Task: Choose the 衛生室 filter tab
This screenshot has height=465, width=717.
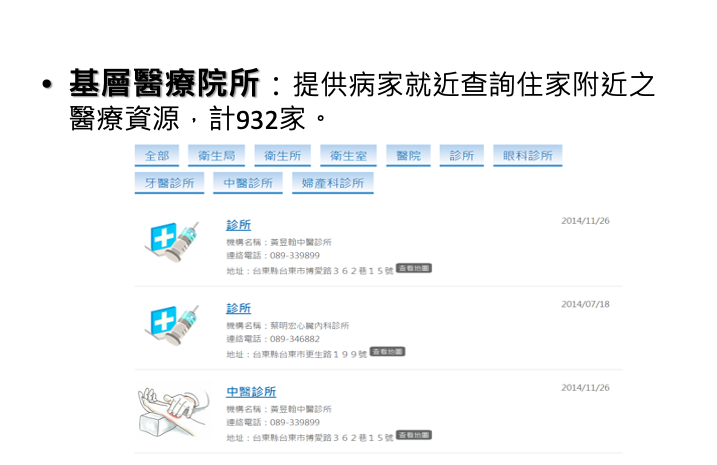Action: click(x=346, y=156)
